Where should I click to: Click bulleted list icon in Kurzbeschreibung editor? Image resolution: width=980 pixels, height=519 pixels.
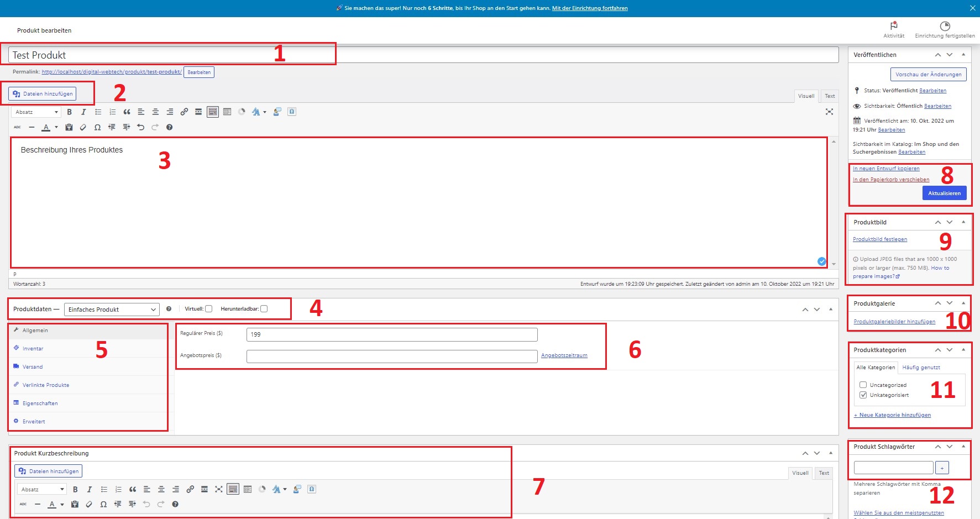click(x=104, y=489)
